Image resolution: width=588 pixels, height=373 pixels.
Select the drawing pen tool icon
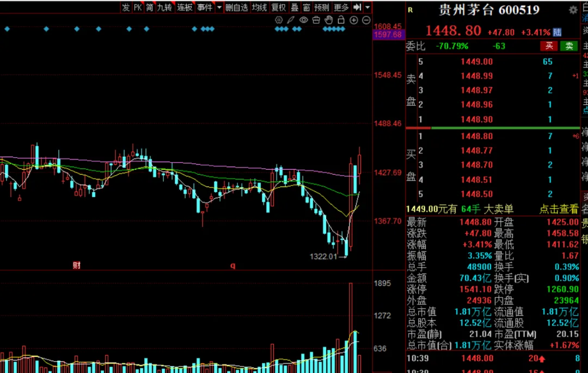(x=291, y=20)
